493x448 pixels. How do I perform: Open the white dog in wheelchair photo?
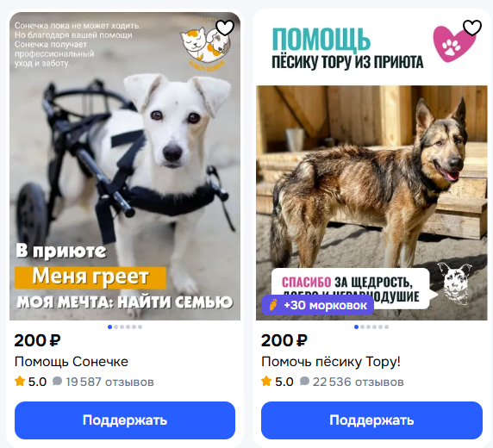click(125, 166)
